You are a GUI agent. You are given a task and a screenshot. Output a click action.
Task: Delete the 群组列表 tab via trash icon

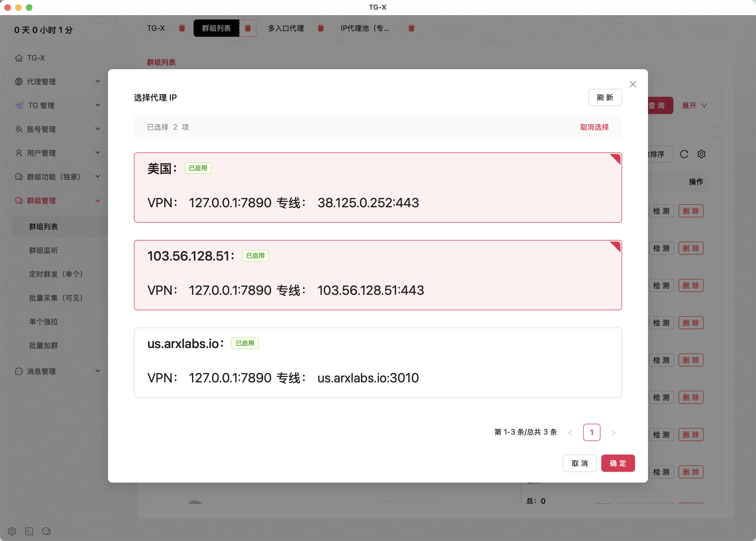(248, 28)
